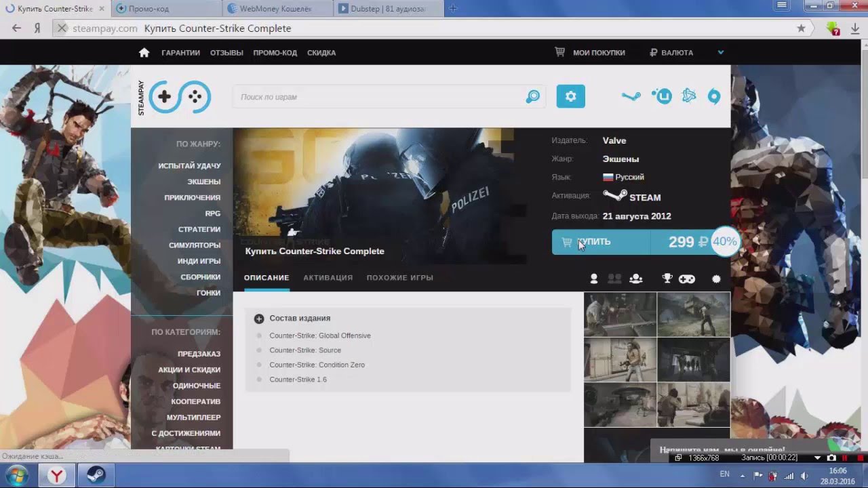868x488 pixels.
Task: Select the Испытай удачу genre
Action: 189,166
